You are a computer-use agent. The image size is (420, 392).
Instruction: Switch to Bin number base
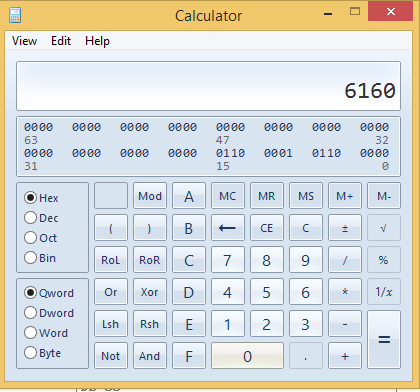40,258
